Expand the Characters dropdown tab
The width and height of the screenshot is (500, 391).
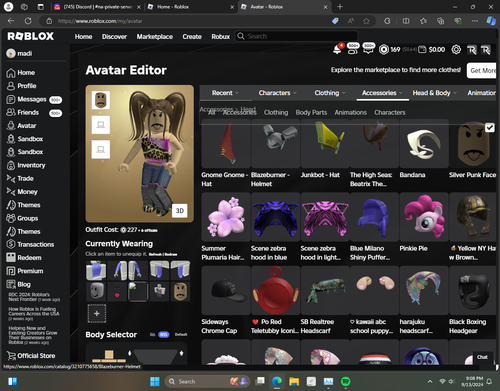point(277,93)
